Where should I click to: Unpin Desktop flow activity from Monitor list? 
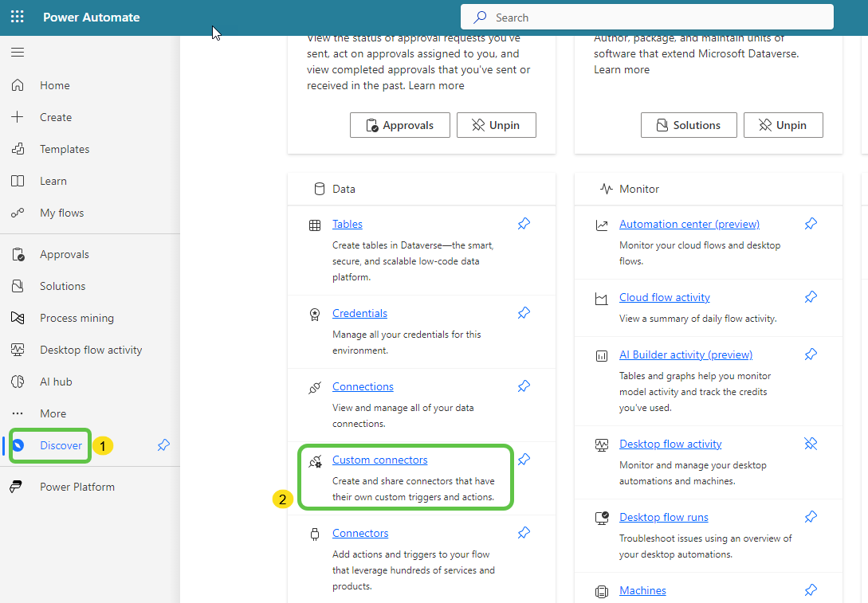[x=811, y=444]
